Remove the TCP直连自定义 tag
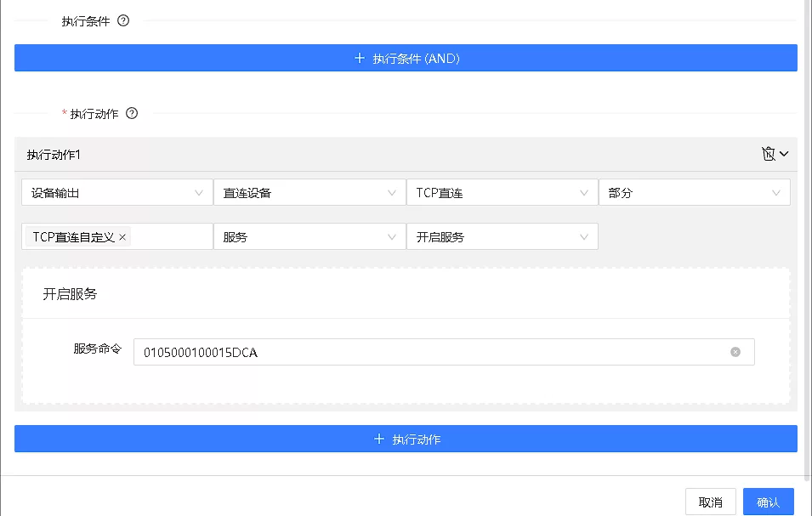Image resolution: width=812 pixels, height=516 pixels. [122, 237]
